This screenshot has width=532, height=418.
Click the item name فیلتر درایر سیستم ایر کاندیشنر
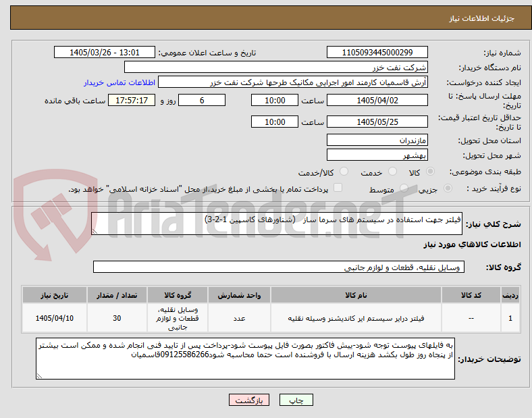[356, 318]
